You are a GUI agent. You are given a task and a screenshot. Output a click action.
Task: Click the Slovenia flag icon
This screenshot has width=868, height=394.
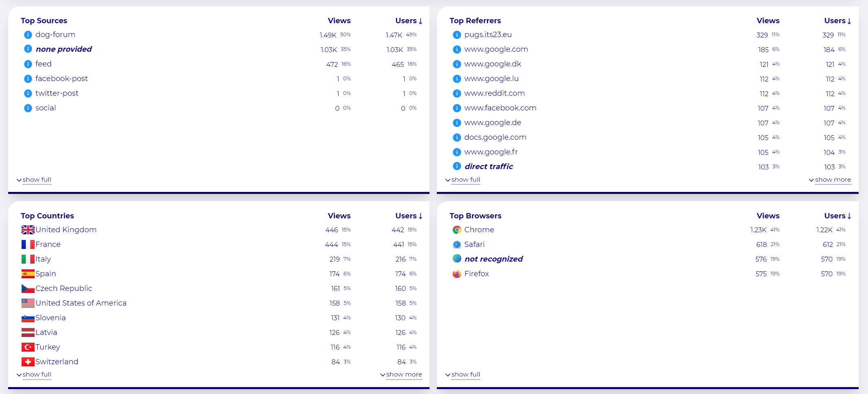point(28,318)
